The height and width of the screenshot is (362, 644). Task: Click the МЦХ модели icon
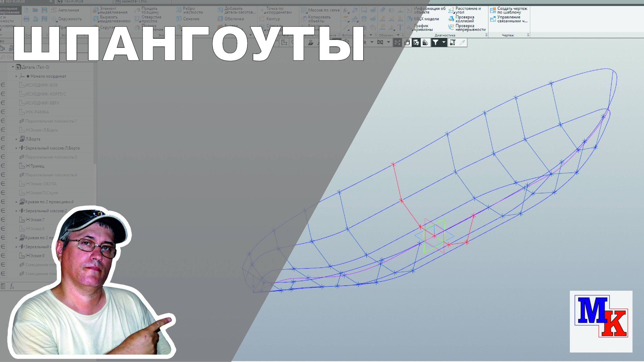point(410,19)
